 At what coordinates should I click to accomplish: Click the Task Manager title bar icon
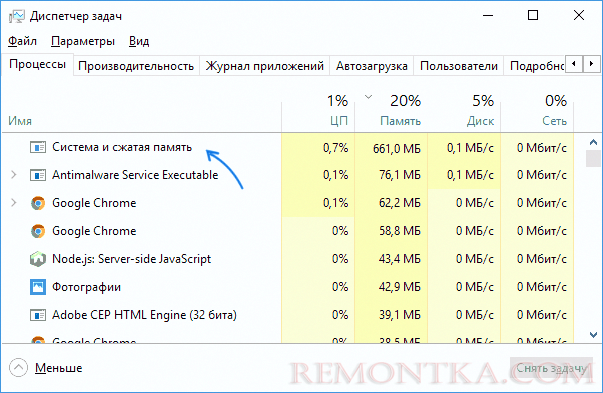17,17
